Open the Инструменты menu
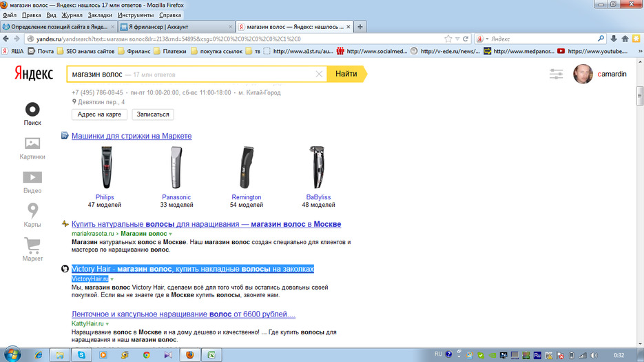The image size is (644, 362). [136, 15]
